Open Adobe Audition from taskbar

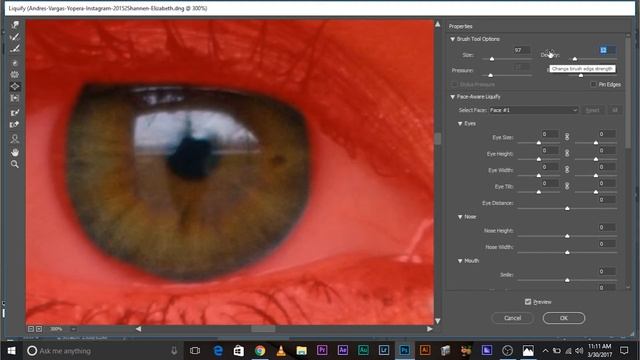pos(363,351)
